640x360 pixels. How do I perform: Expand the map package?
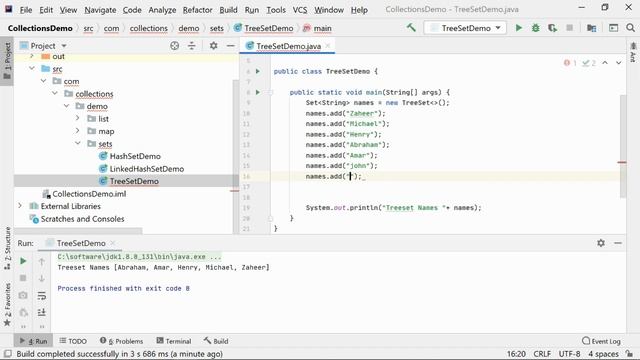coord(78,131)
